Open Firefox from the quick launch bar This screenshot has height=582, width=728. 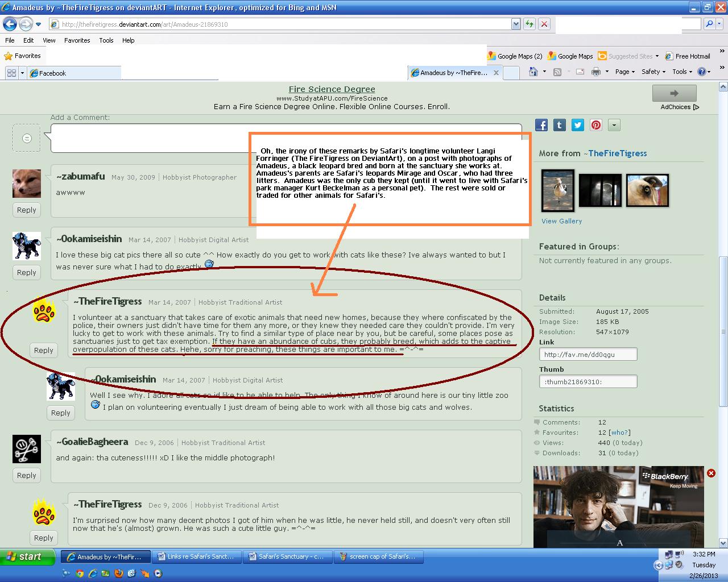pos(118,573)
